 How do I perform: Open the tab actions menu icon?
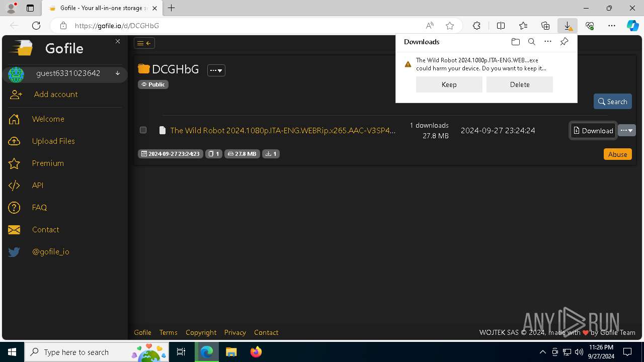click(x=30, y=8)
